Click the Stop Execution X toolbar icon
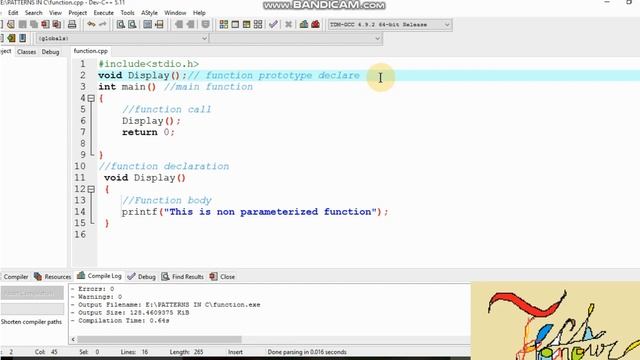The image size is (640, 360). coord(288,24)
